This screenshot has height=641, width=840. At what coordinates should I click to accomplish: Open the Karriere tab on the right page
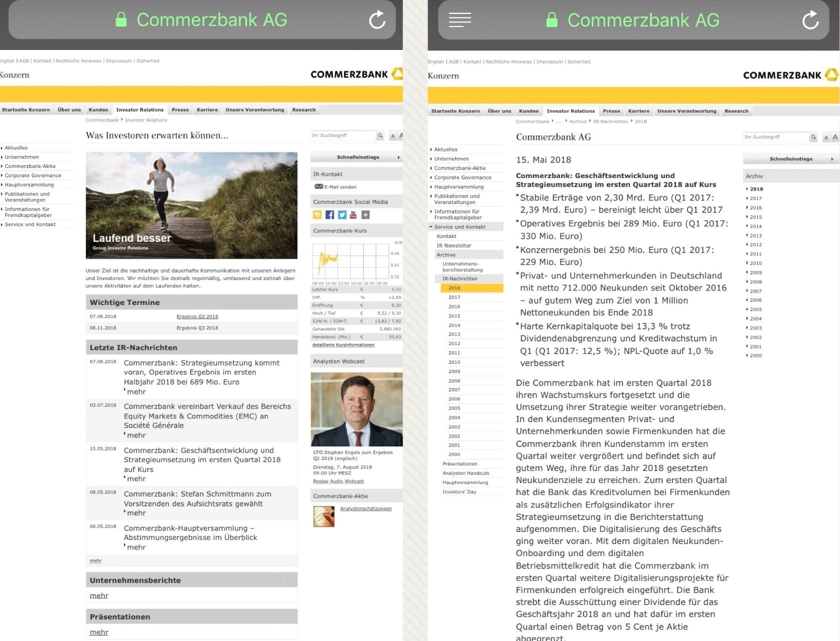pyautogui.click(x=638, y=111)
